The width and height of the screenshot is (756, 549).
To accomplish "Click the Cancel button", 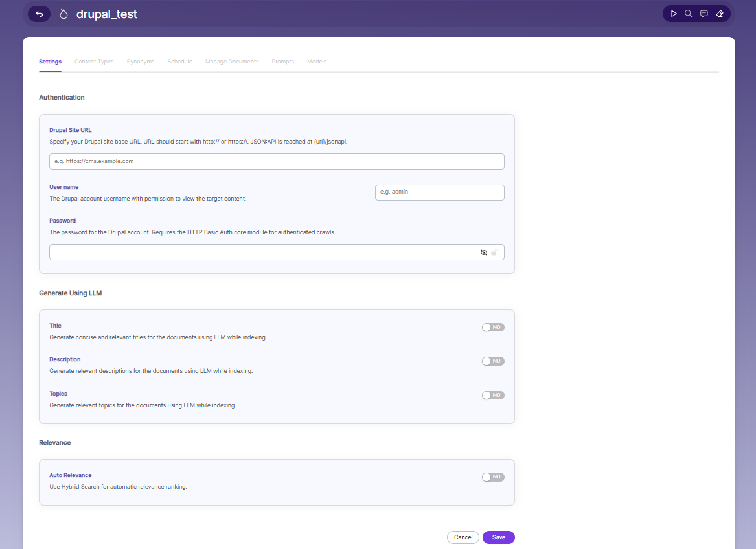I will pos(463,537).
